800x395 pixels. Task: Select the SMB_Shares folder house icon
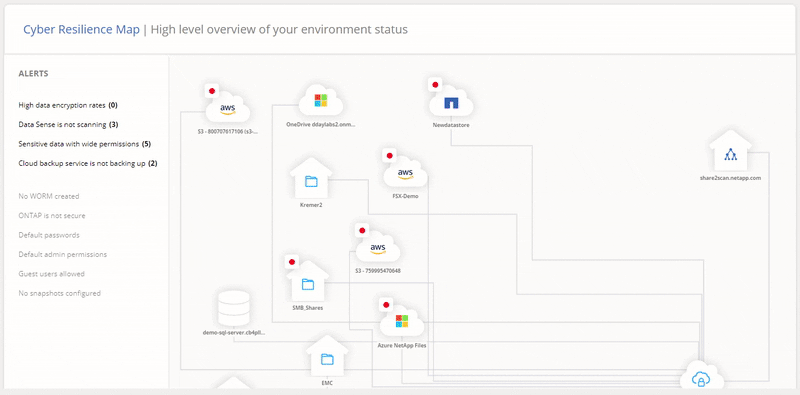click(307, 282)
